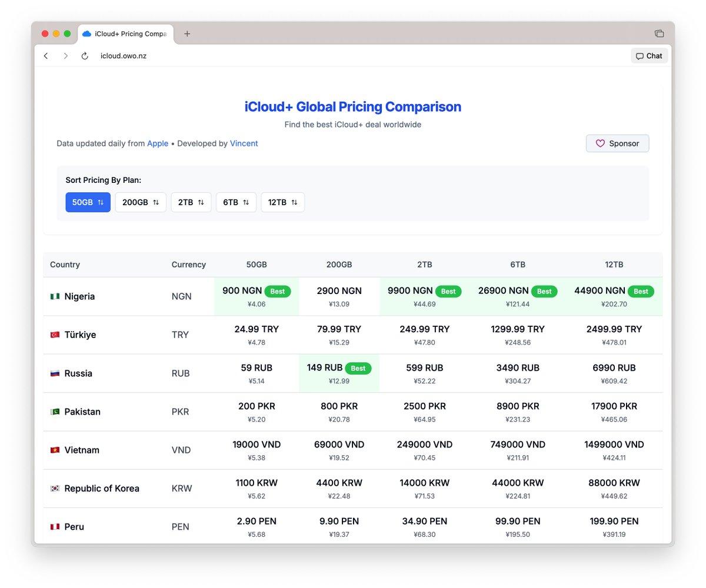The image size is (706, 588).
Task: Click the Sponsor button
Action: point(617,143)
